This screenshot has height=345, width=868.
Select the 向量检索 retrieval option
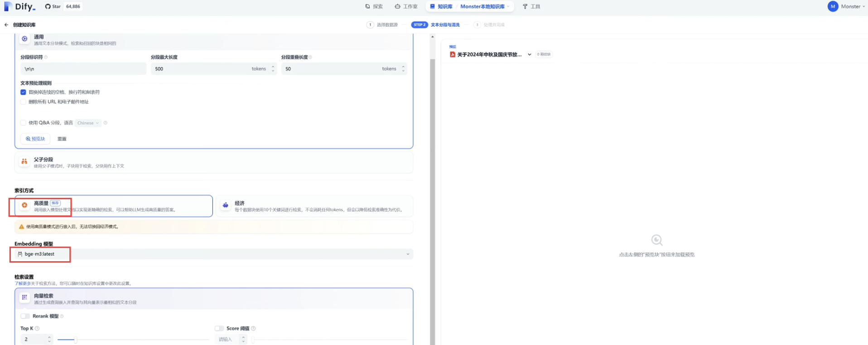click(x=214, y=299)
